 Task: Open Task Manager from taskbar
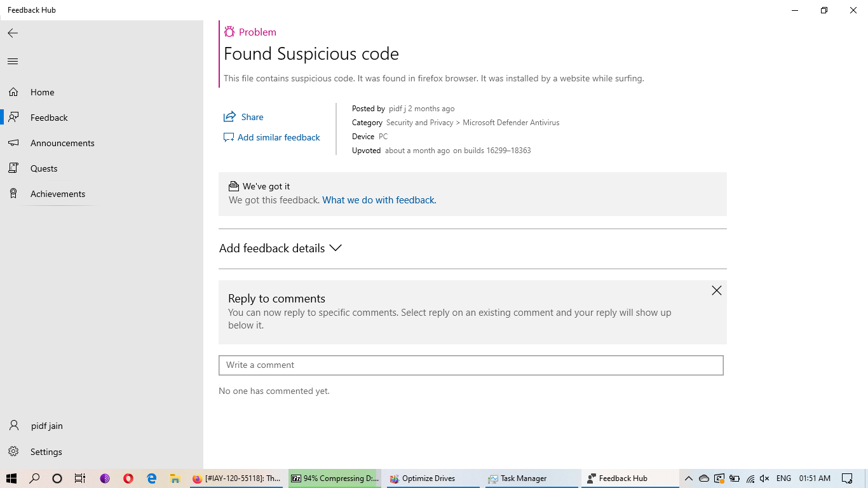point(523,478)
